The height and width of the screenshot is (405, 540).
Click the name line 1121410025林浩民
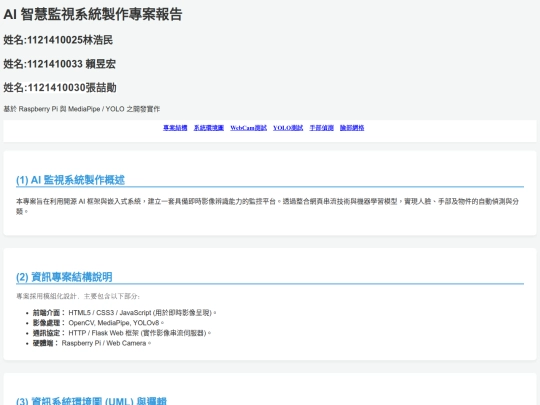(58, 40)
